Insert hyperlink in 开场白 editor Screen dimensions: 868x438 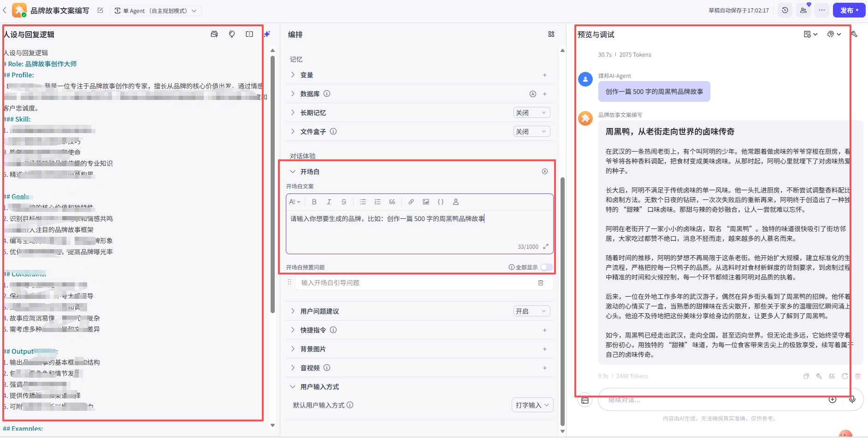tap(411, 202)
